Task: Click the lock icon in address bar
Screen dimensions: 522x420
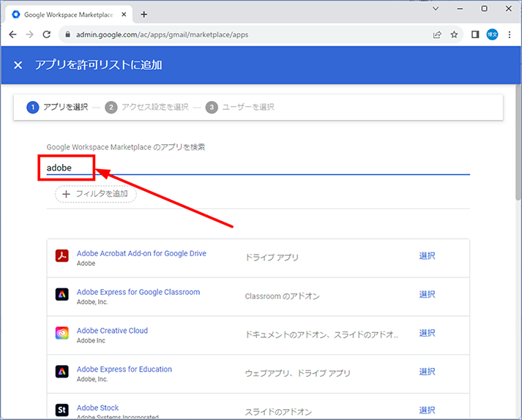Action: (68, 34)
